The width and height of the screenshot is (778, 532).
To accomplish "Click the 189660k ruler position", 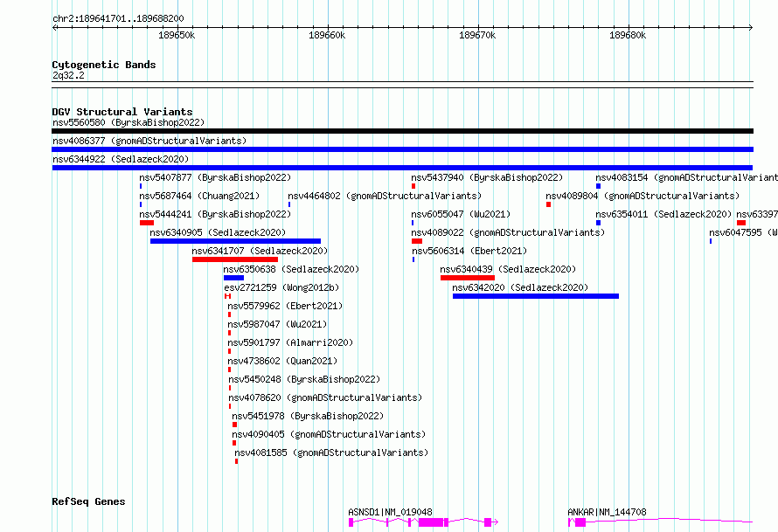I will tap(327, 35).
